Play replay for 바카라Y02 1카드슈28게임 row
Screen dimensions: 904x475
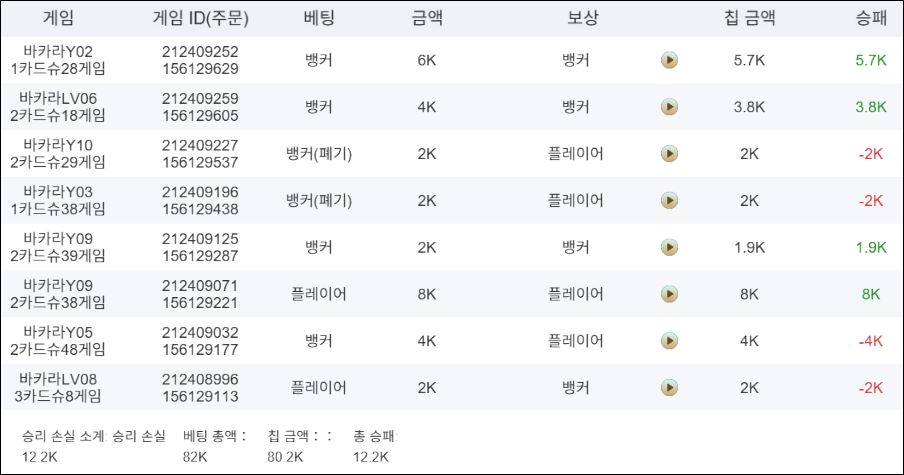pyautogui.click(x=669, y=60)
